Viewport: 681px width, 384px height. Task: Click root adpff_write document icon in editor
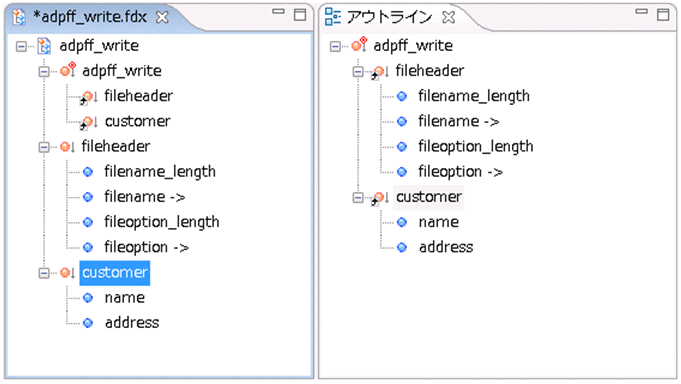coord(44,46)
